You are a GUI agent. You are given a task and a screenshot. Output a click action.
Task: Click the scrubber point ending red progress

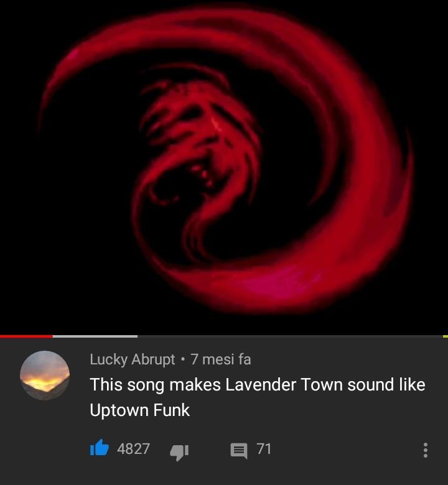[x=52, y=336]
